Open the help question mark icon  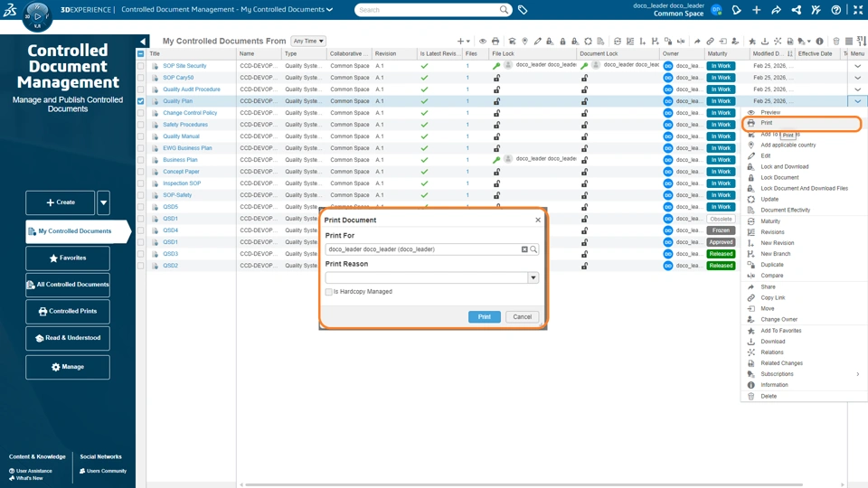[x=835, y=9]
